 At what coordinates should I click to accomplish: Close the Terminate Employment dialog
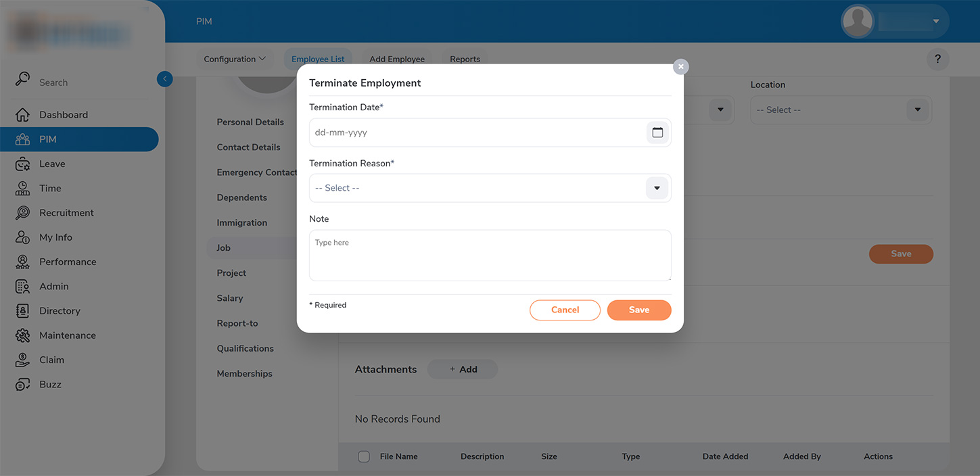tap(681, 66)
